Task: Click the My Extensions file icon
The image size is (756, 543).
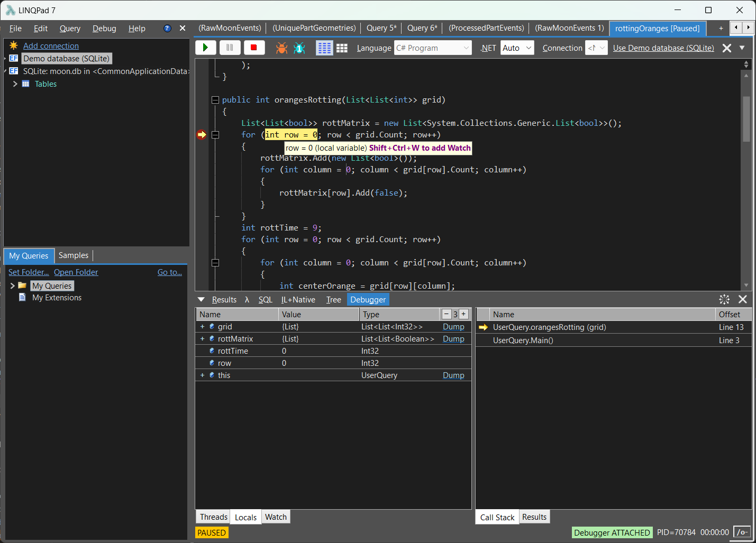Action: (22, 298)
